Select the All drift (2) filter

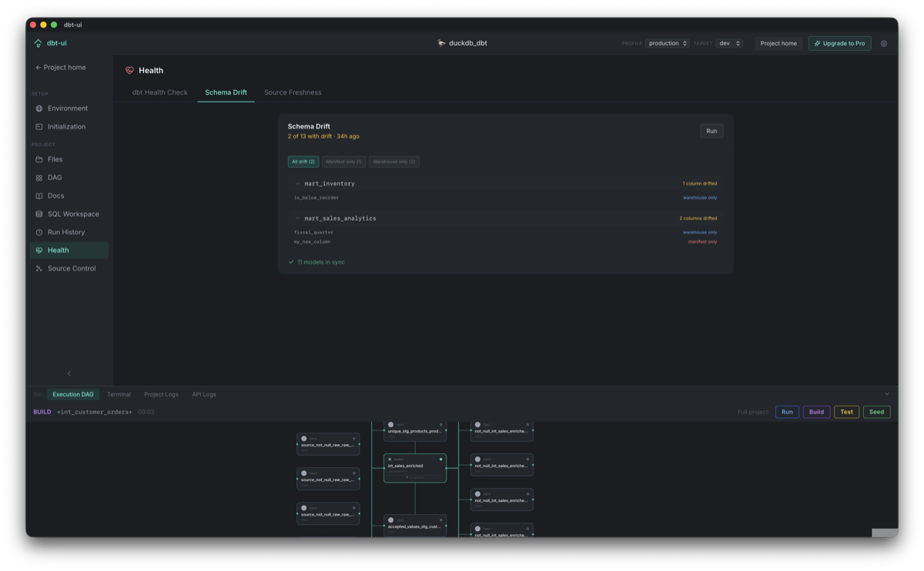303,162
